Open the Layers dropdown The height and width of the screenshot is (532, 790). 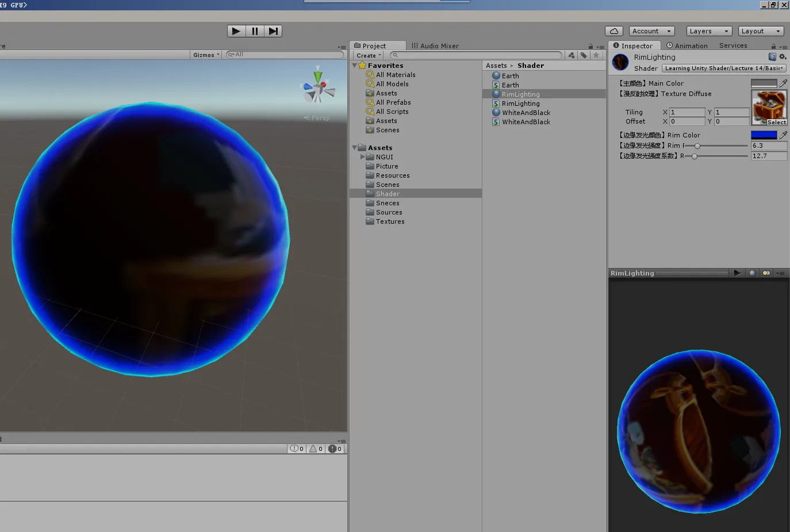709,31
